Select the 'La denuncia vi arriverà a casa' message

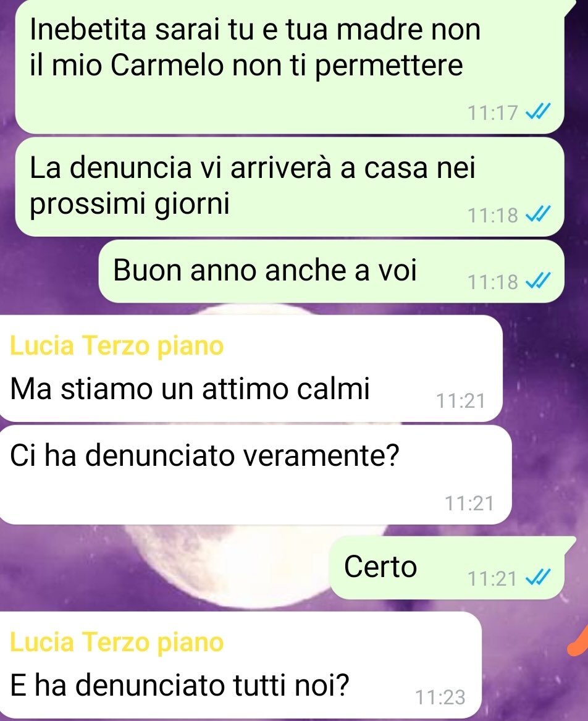click(290, 187)
